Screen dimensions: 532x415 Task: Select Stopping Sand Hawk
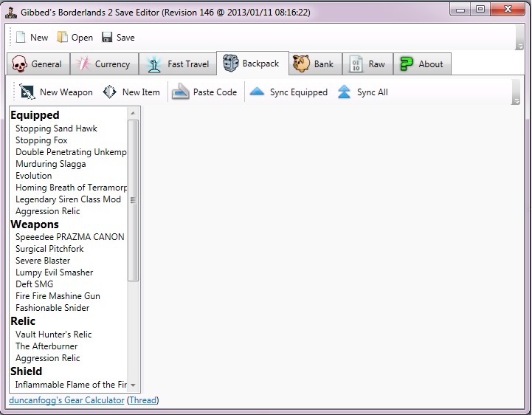56,128
